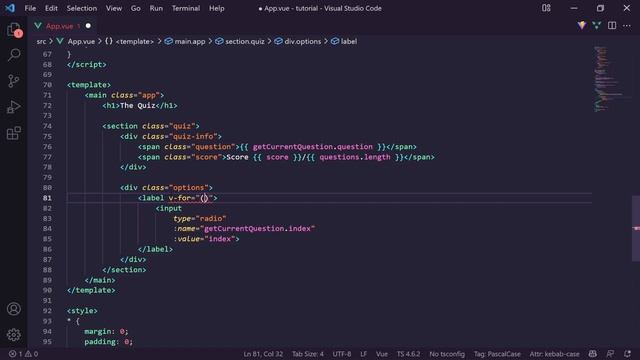Change the UTF-8 encoding
This screenshot has width=640, height=360.
pyautogui.click(x=342, y=354)
